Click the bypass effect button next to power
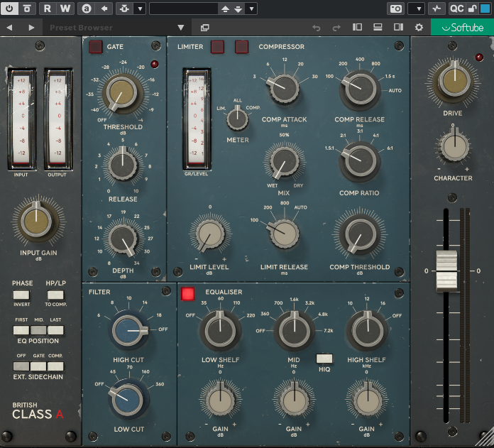 pos(27,9)
